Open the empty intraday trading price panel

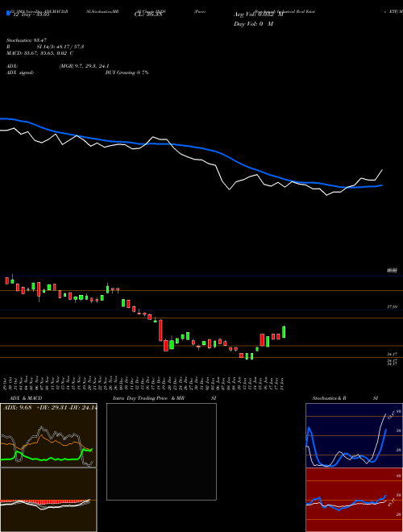[161, 451]
